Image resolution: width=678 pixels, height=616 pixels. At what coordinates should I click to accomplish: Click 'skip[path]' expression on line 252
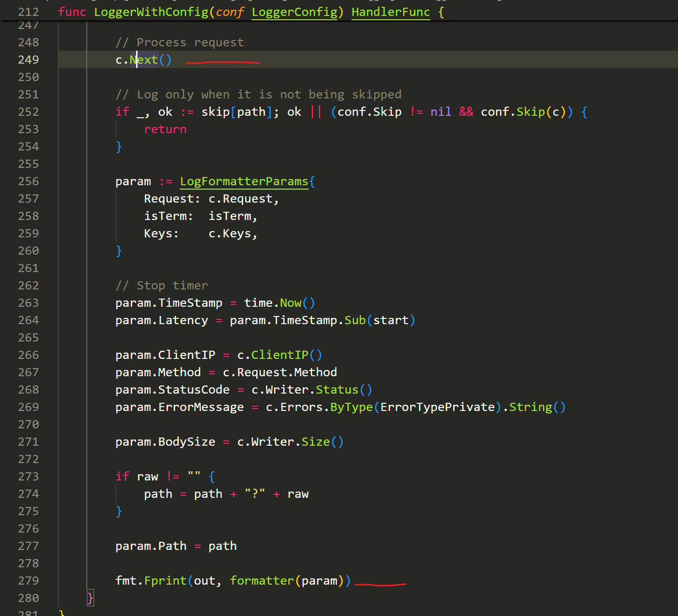[x=237, y=112]
